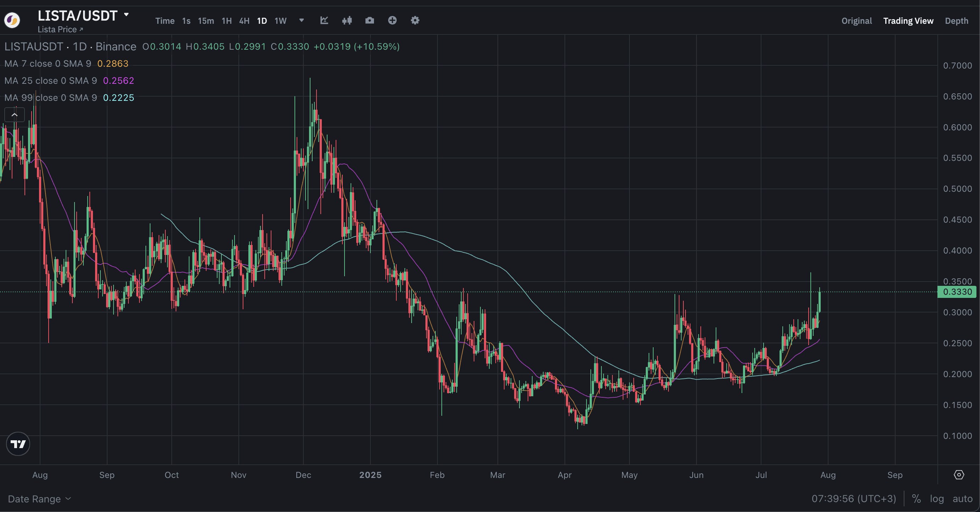Collapse the indicator legend chevron

click(x=15, y=115)
